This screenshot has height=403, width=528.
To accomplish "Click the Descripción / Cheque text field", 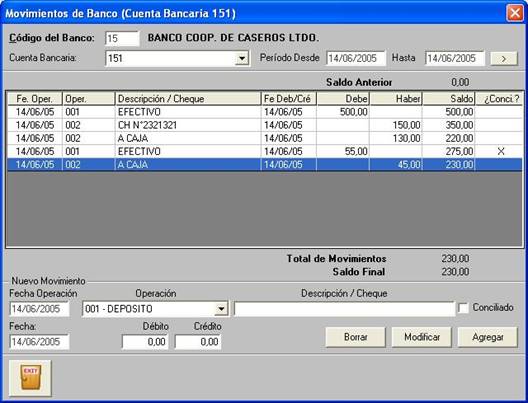I will (x=344, y=309).
